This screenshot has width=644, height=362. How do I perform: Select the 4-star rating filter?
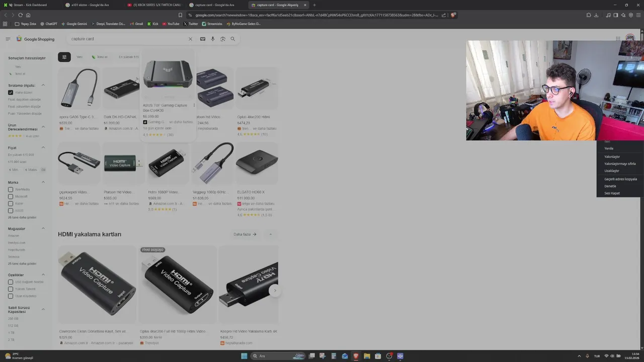(23, 136)
